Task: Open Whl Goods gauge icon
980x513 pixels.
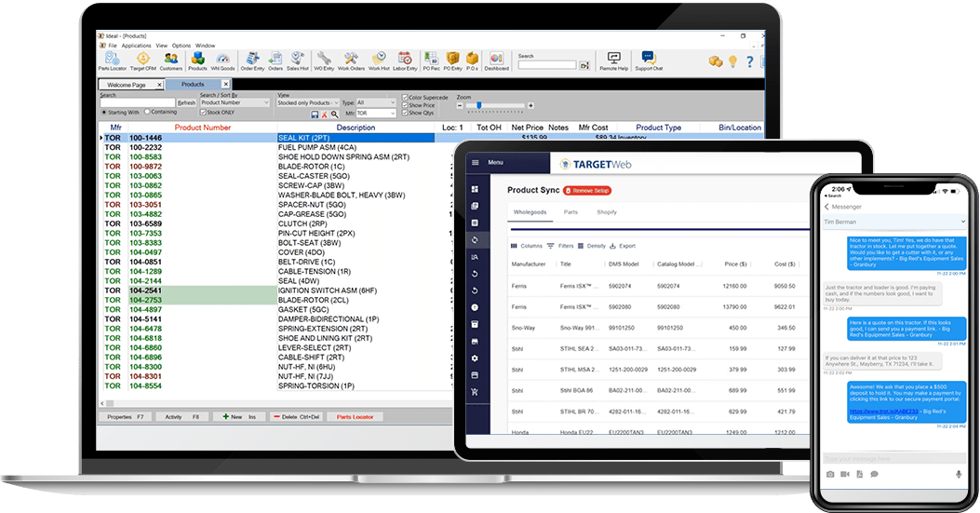Action: (223, 61)
